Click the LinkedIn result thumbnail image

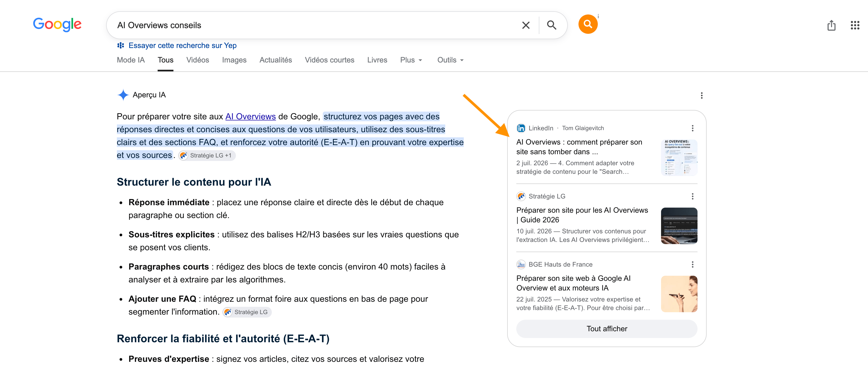pos(679,157)
